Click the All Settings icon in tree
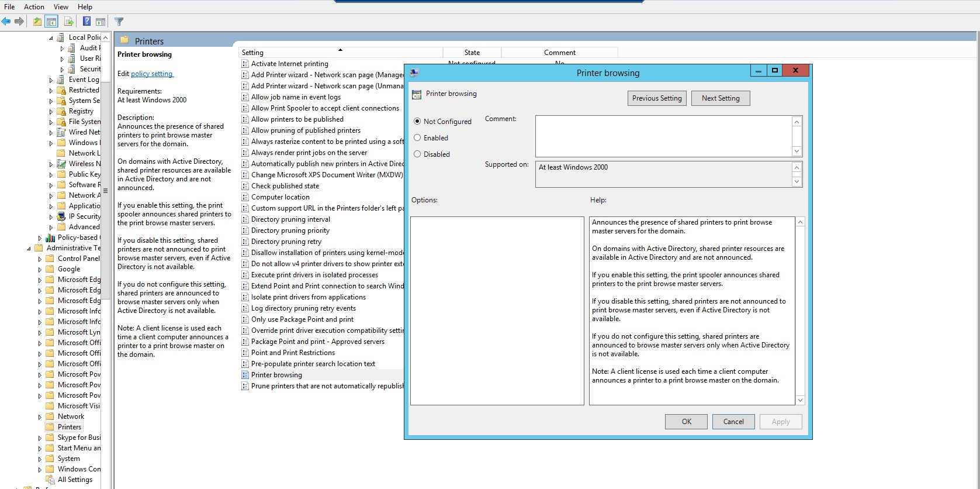 pos(50,480)
